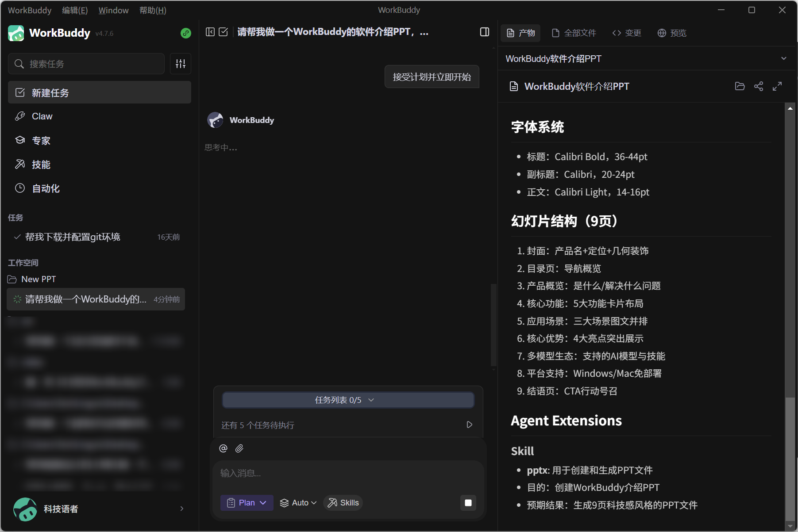Click the green connection status icon

coord(186,33)
